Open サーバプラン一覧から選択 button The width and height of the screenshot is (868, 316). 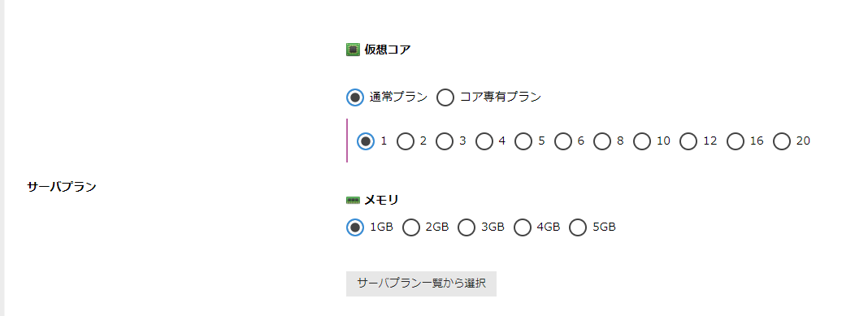point(421,284)
